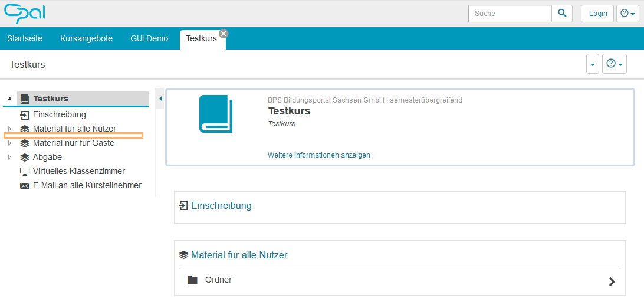Switch to the Kursangebote tab
Image resolution: width=644 pixels, height=305 pixels.
86,38
